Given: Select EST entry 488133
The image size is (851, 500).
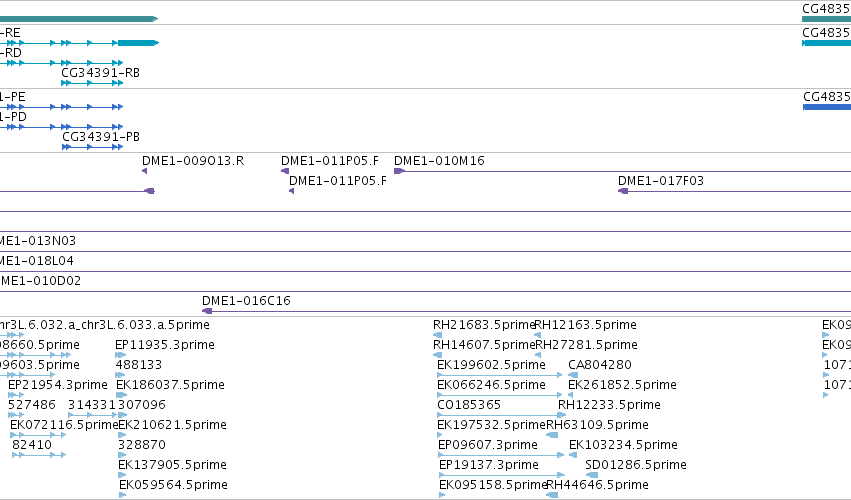Looking at the screenshot, I should 138,365.
